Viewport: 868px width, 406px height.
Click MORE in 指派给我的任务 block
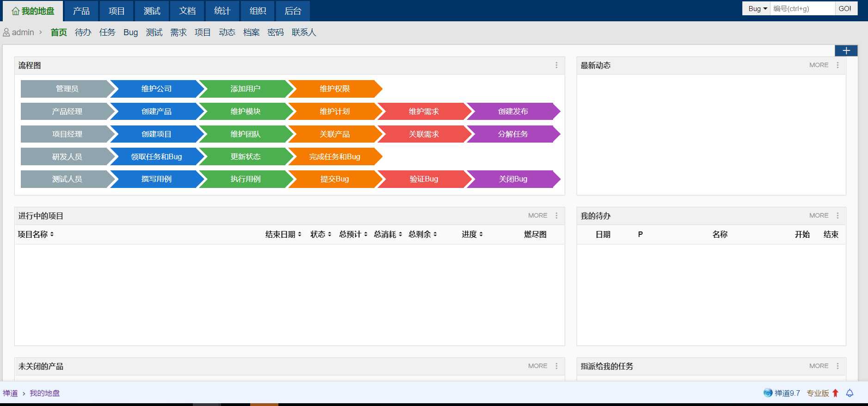point(819,366)
